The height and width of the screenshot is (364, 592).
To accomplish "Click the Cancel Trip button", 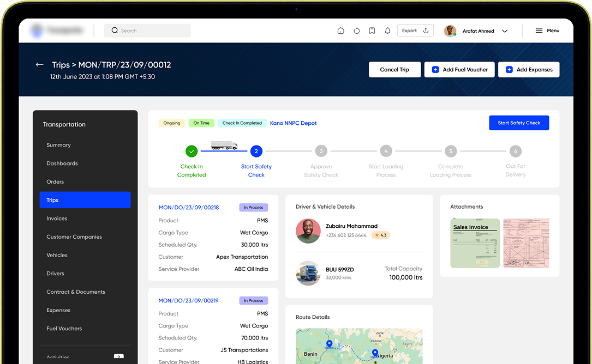I will pos(394,69).
